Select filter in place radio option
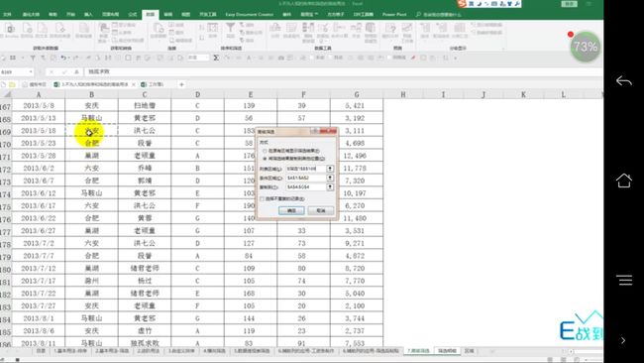The width and height of the screenshot is (644, 363). pyautogui.click(x=265, y=151)
